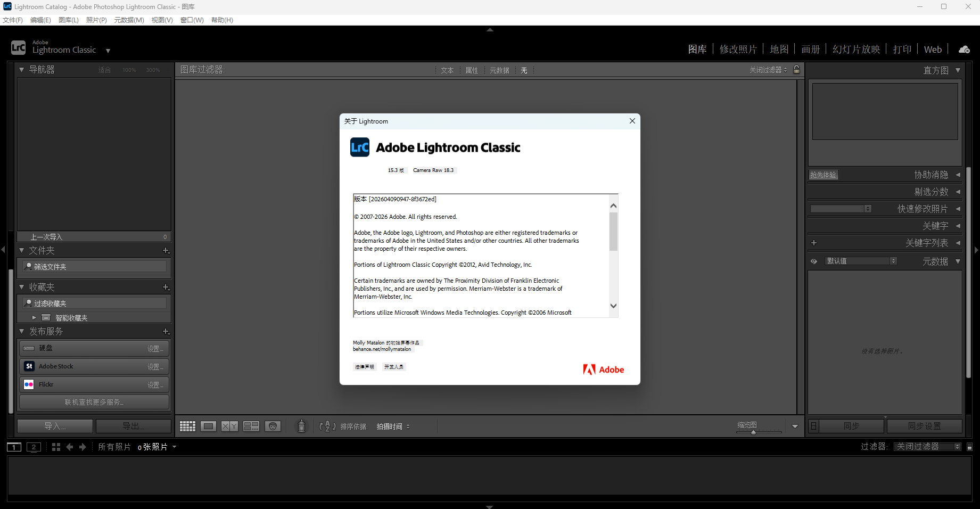Collapse the 导航器 panel
Image resolution: width=980 pixels, height=509 pixels.
tap(21, 69)
